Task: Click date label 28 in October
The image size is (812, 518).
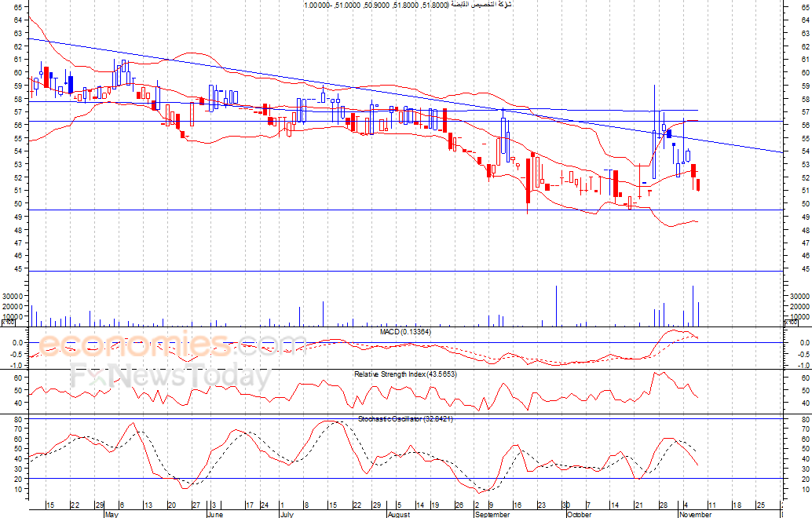Action: click(x=664, y=505)
